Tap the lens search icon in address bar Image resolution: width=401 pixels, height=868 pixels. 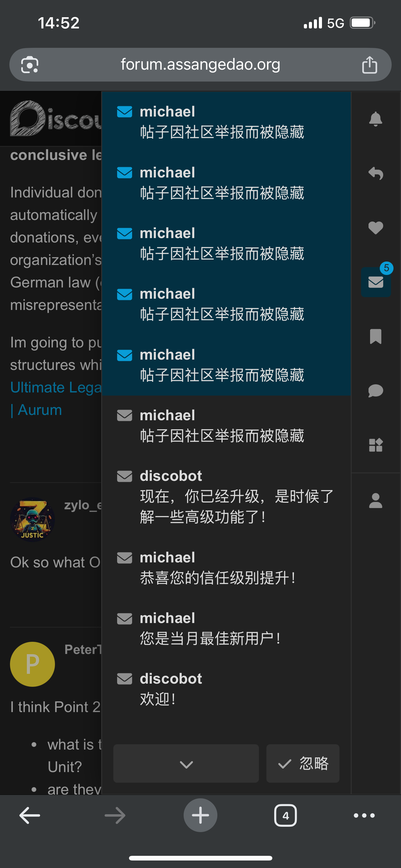[x=30, y=65]
